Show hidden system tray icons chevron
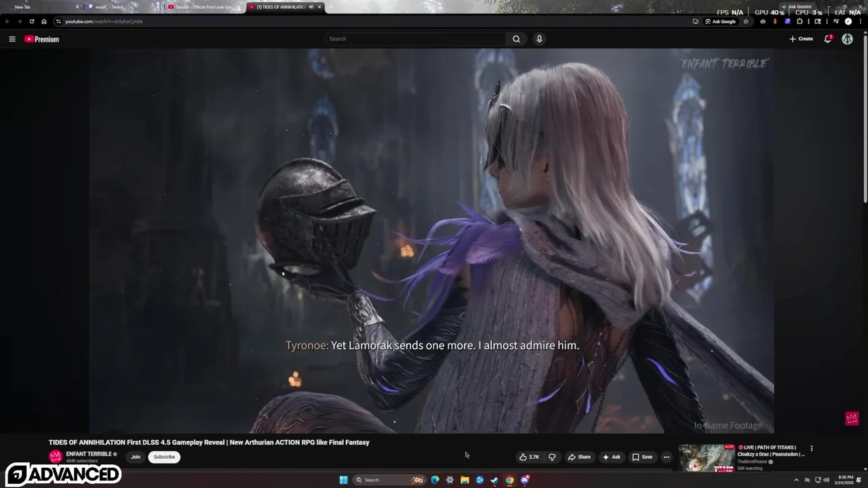 click(796, 480)
